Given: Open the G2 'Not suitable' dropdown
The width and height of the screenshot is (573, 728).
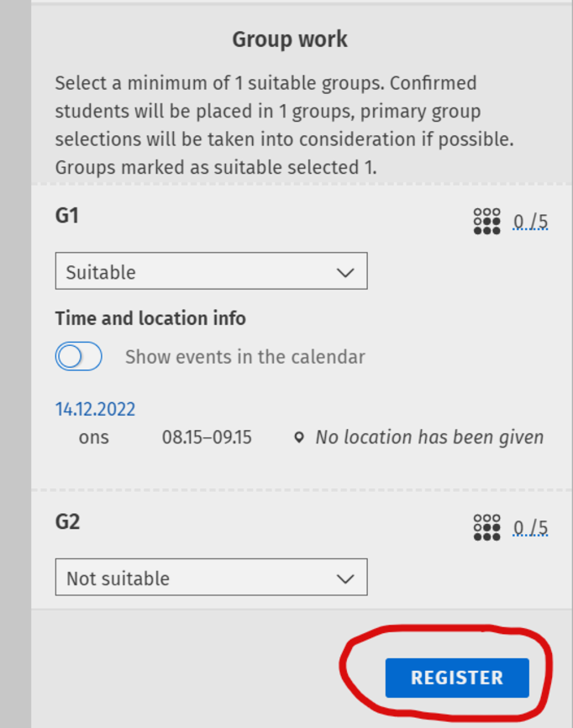Looking at the screenshot, I should pos(210,579).
